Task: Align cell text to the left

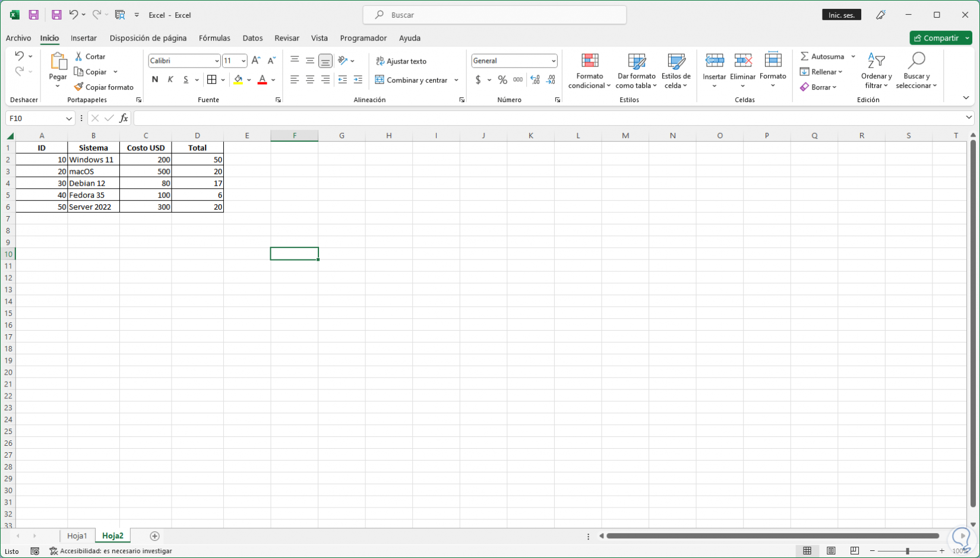Action: 295,80
